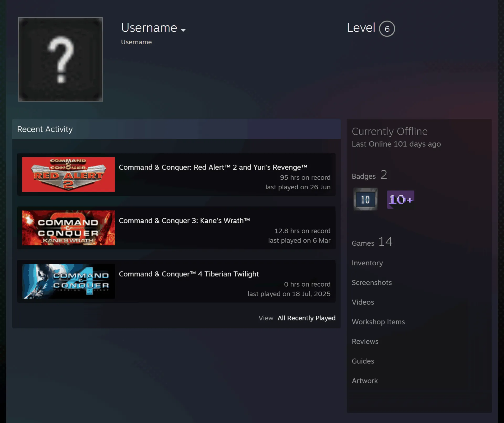Open the Red Alert 2 game thumbnail

pos(69,174)
